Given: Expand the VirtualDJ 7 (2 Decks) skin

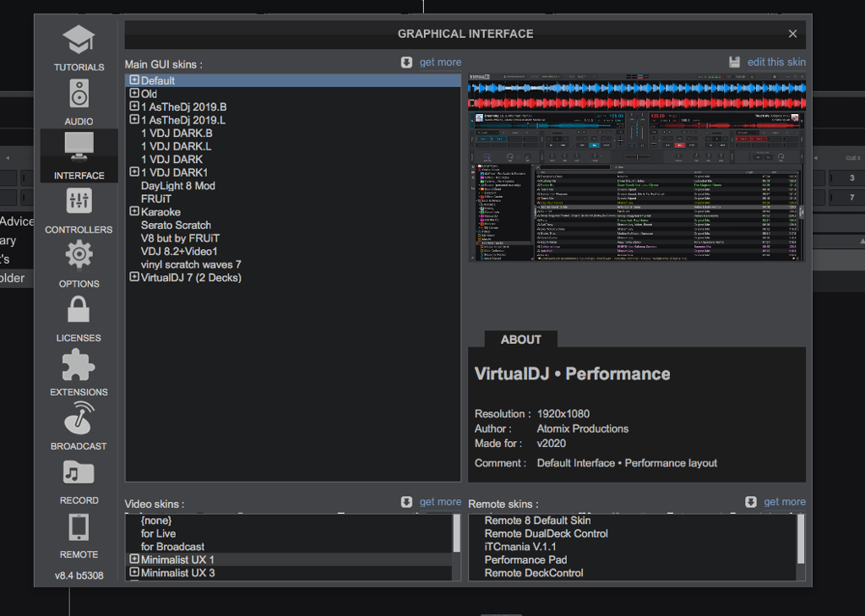Looking at the screenshot, I should [x=134, y=277].
